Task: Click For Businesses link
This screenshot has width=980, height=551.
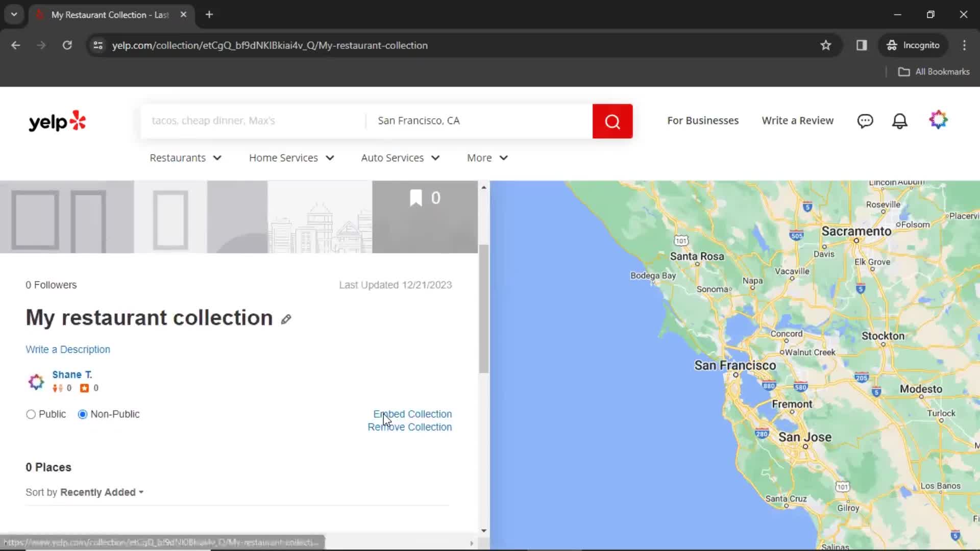Action: (x=703, y=121)
